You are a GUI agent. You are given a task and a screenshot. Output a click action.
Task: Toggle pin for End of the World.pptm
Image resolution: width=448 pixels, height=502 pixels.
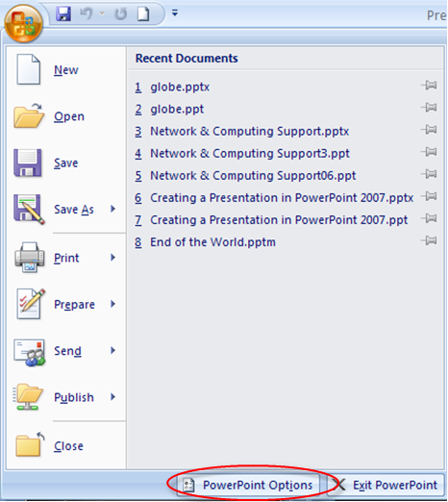429,240
